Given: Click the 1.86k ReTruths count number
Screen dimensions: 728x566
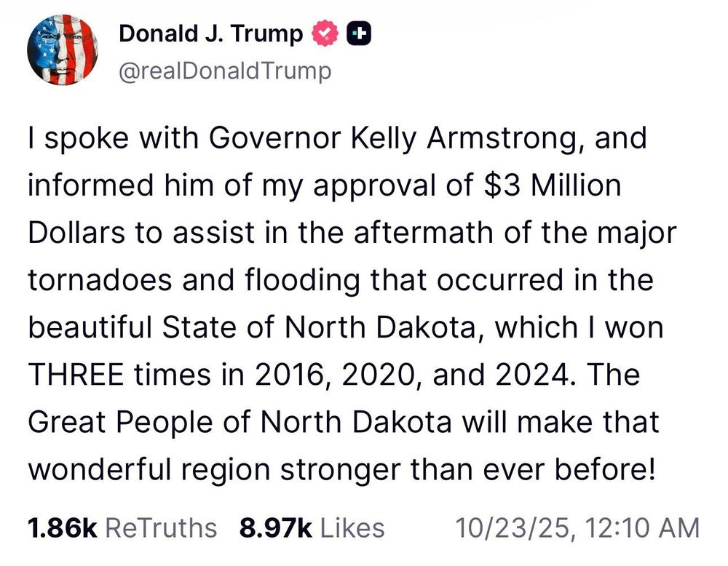Looking at the screenshot, I should pyautogui.click(x=61, y=527).
